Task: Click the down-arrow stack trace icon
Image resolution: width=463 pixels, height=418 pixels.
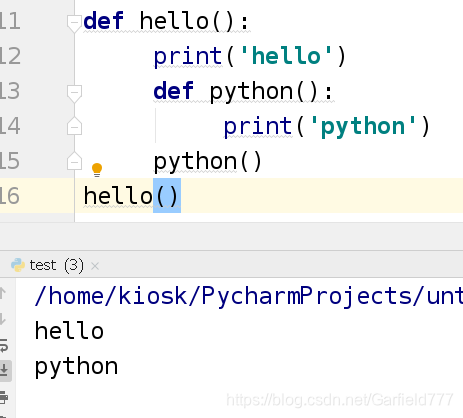Action: [x=3, y=319]
